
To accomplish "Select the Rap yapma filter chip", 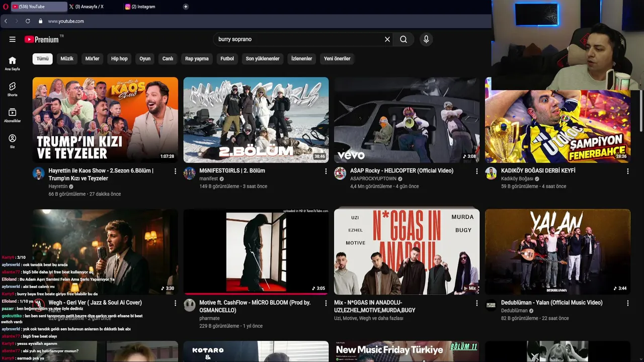I will (197, 58).
